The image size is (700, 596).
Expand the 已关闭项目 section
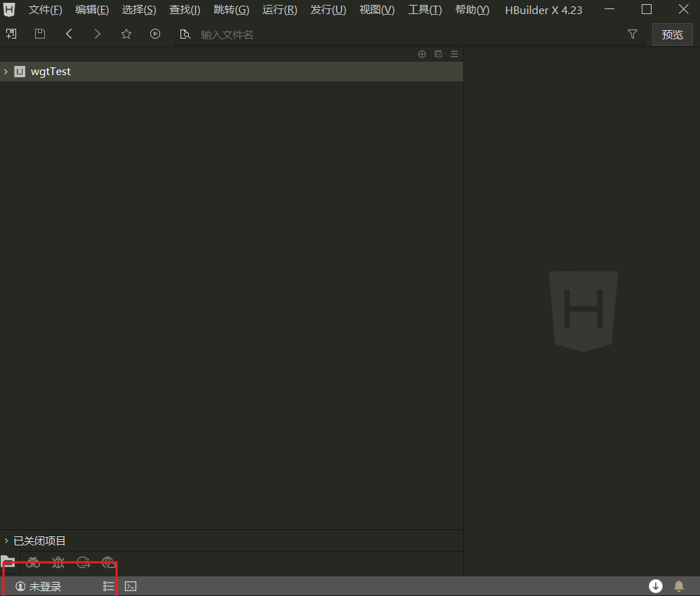click(x=6, y=541)
